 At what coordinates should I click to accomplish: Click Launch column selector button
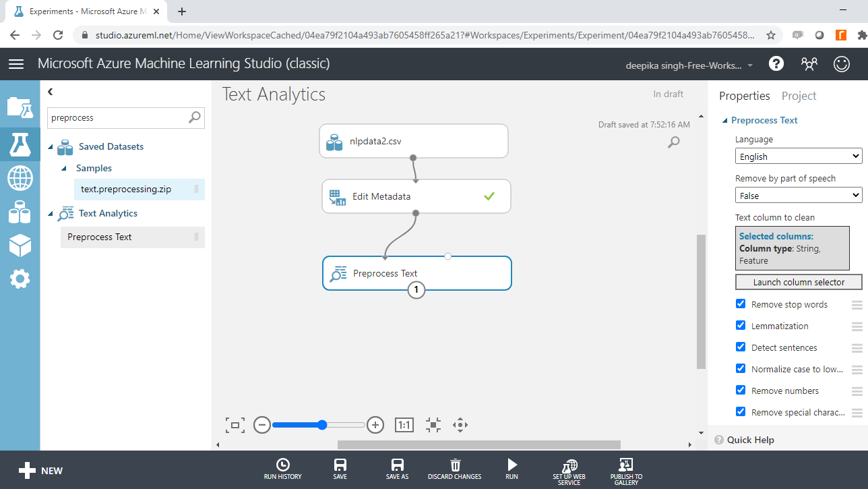[x=799, y=282]
